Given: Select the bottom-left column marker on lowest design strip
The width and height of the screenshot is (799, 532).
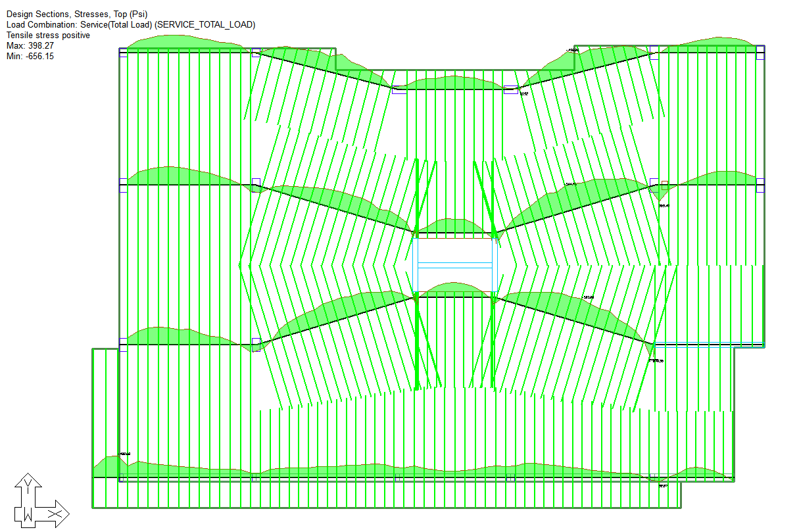Looking at the screenshot, I should [x=122, y=477].
